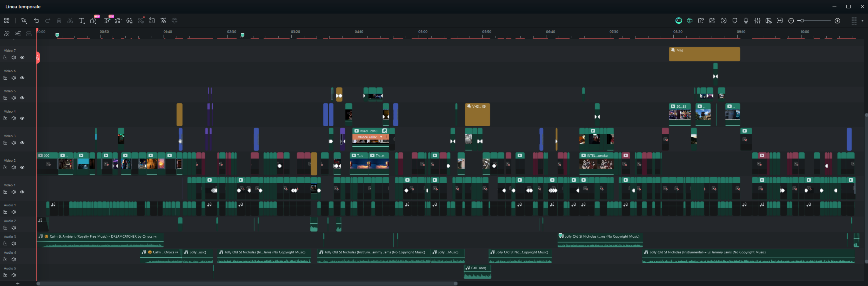This screenshot has width=868, height=286.
Task: Add a marker with the shield icon
Action: [x=735, y=21]
